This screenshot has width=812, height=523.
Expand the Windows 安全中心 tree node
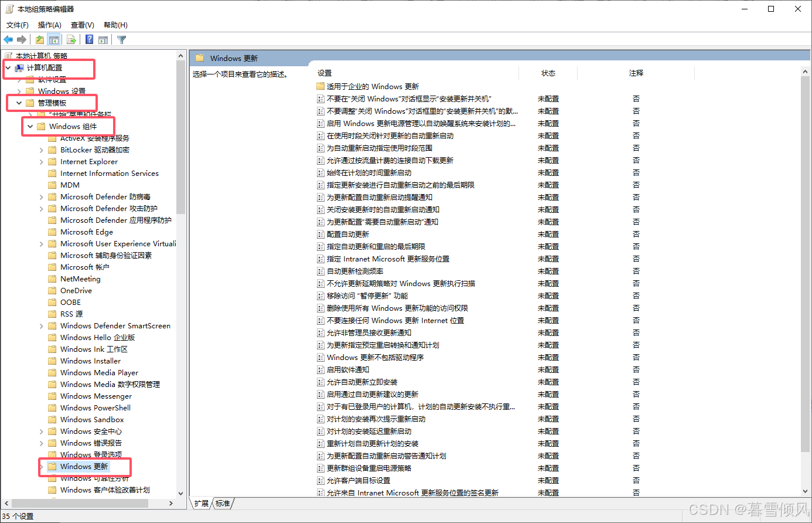41,432
